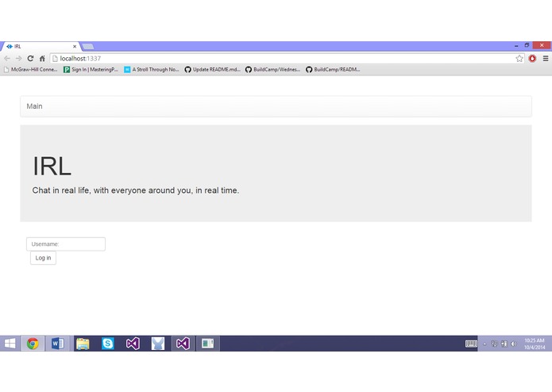Open Skype from the taskbar
552x392 pixels.
(x=108, y=344)
